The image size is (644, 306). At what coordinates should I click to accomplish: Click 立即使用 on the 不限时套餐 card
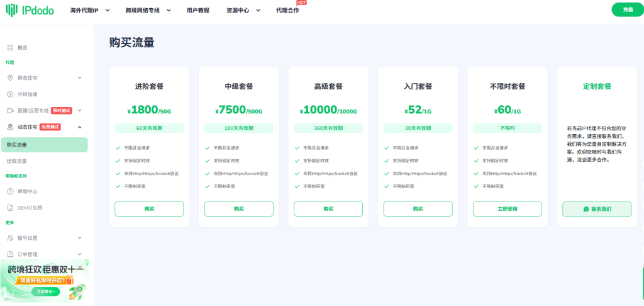(x=507, y=209)
